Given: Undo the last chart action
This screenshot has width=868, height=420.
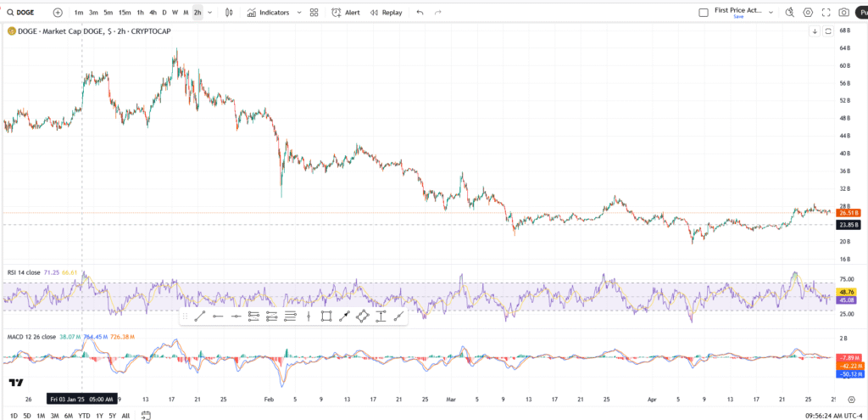Looking at the screenshot, I should click(x=420, y=13).
